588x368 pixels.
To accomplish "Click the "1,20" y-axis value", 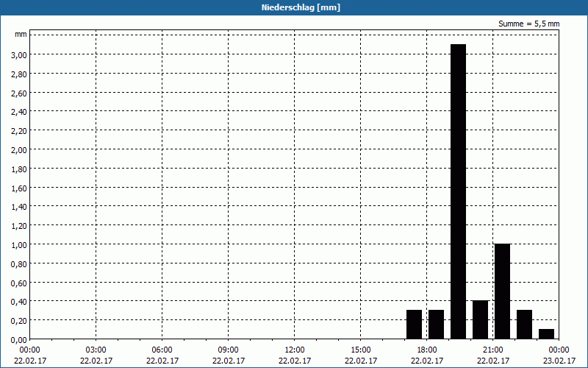I will coord(19,226).
